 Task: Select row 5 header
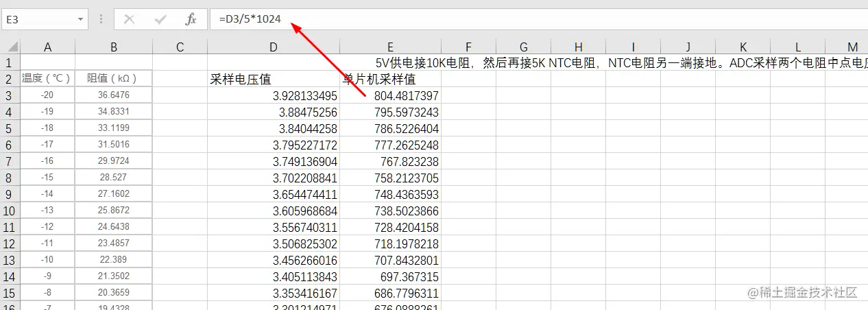click(10, 128)
